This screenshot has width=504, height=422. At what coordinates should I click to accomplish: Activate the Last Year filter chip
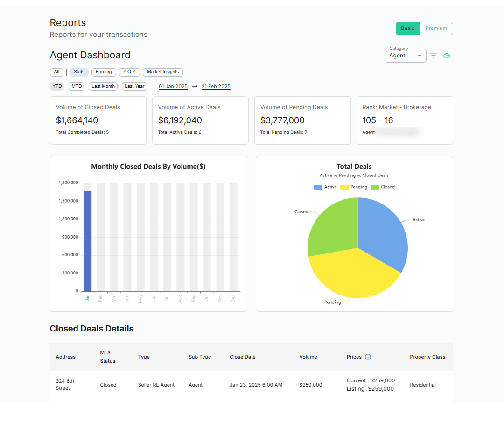coord(134,86)
